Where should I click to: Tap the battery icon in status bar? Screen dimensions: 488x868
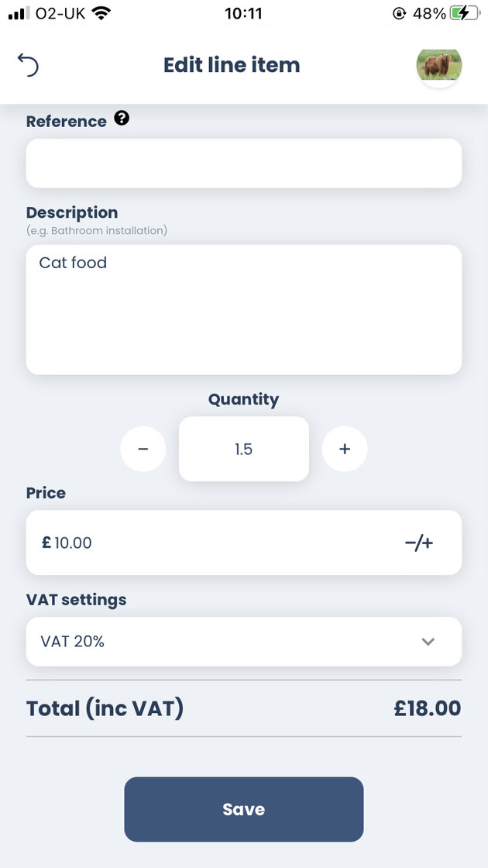point(464,13)
